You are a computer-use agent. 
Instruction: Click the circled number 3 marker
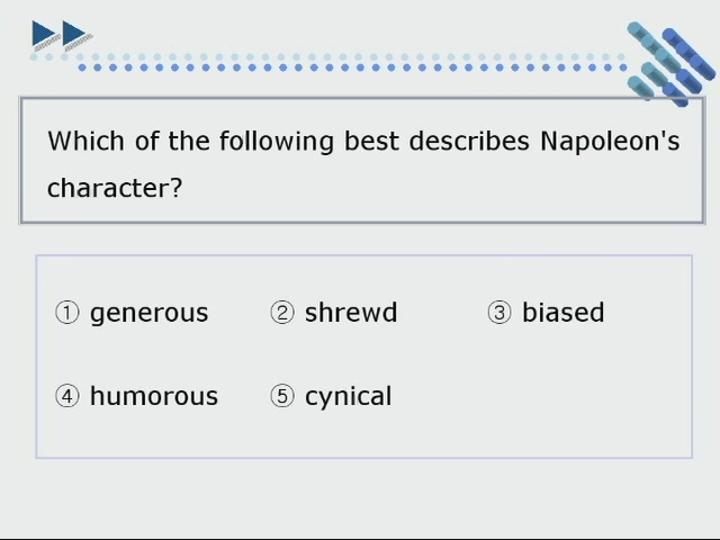click(499, 313)
